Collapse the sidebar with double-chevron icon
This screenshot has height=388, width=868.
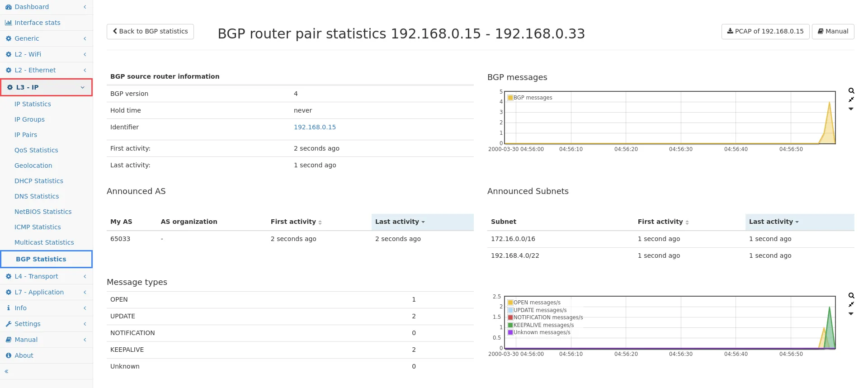click(x=7, y=371)
